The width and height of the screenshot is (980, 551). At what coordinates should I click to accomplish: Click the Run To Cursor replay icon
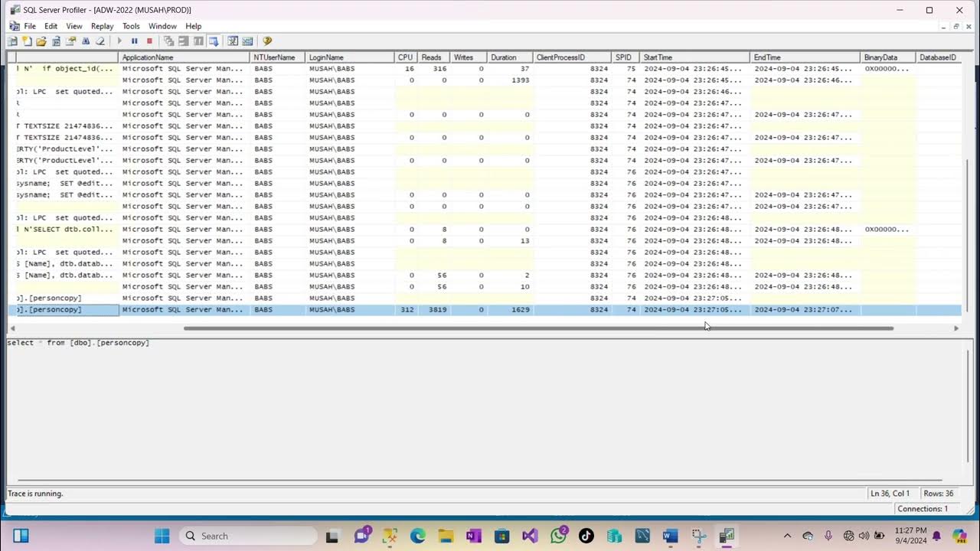[x=184, y=41]
